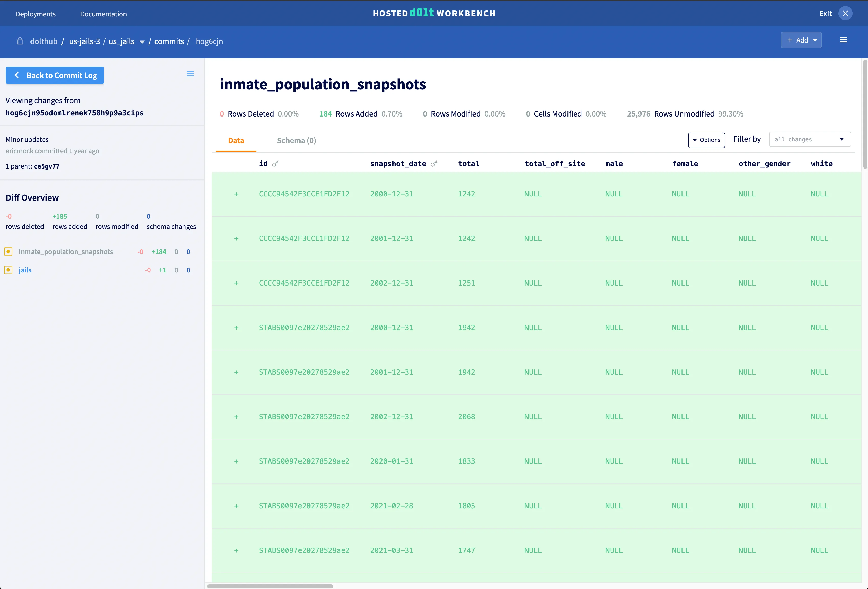Click Back to Commit Log button

(55, 75)
